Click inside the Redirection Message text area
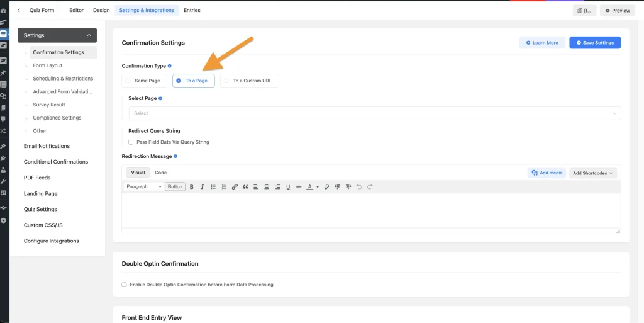Screen dimensions: 644x323 371,210
